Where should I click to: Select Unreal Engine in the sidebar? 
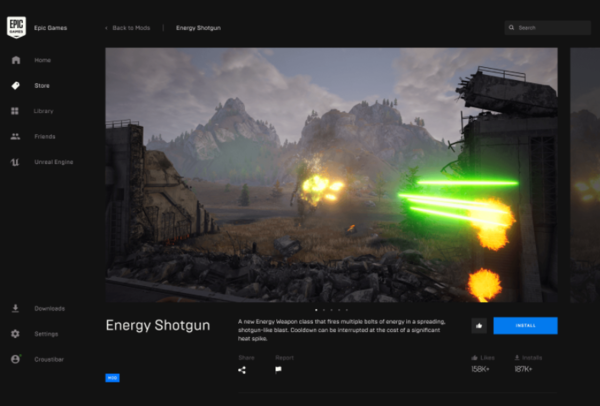[x=54, y=162]
